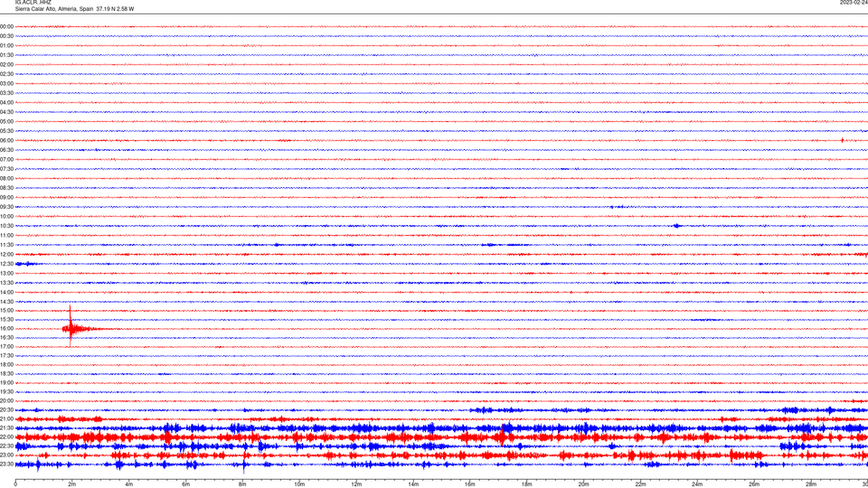Click the 23:00 time label
This screenshot has height=488, width=868.
pyautogui.click(x=6, y=455)
